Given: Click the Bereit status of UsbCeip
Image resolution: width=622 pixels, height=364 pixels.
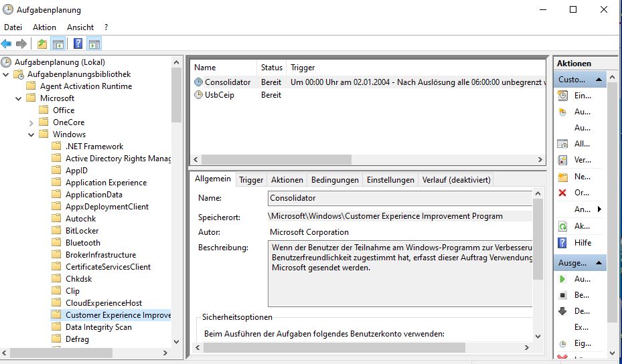Looking at the screenshot, I should pos(271,95).
